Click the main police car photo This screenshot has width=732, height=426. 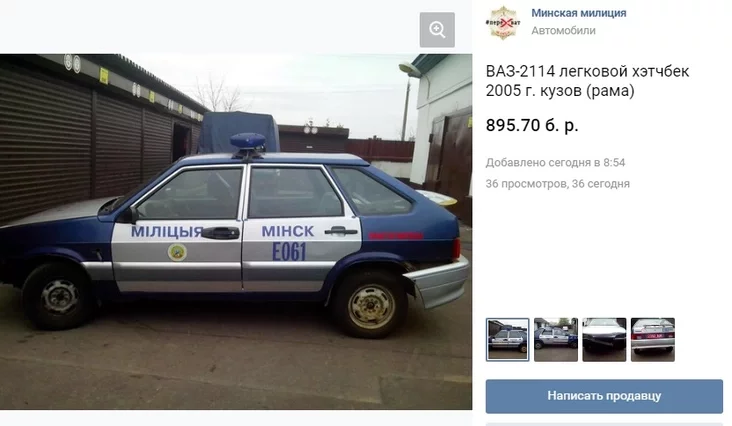(x=236, y=232)
